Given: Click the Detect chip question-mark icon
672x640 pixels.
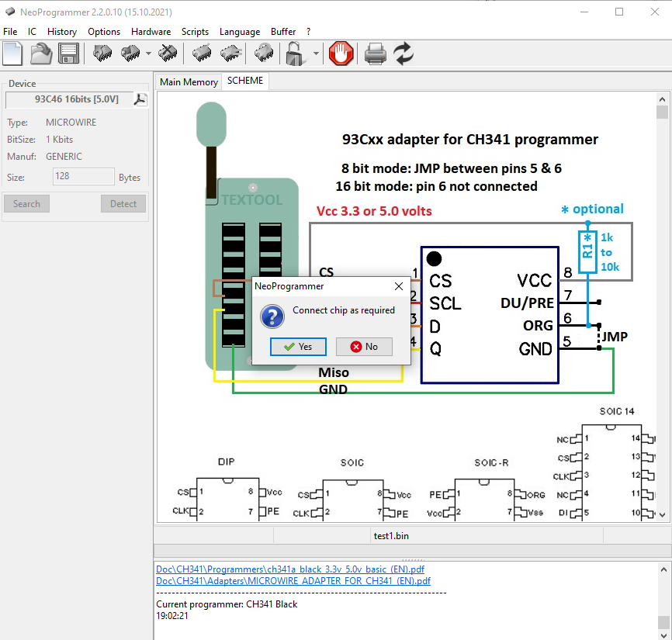Looking at the screenshot, I should tap(264, 54).
